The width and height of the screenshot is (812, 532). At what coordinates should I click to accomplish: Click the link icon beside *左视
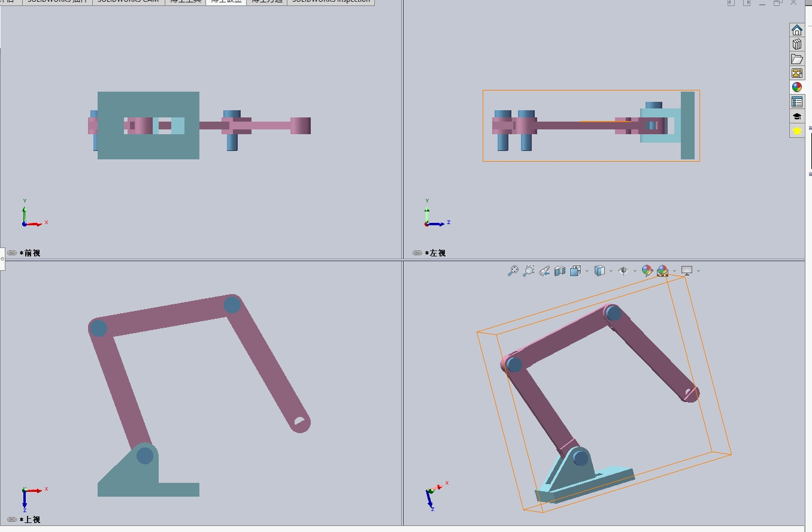click(x=417, y=253)
